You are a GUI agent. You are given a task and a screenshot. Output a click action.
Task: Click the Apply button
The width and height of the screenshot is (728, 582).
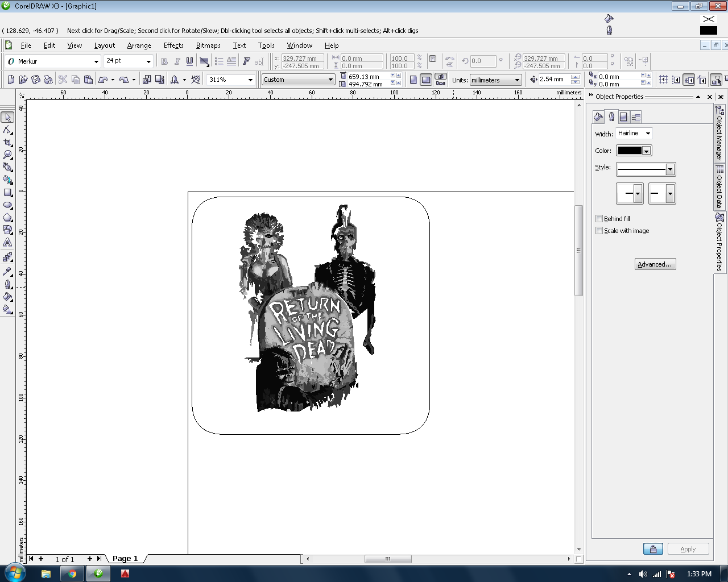tap(688, 549)
